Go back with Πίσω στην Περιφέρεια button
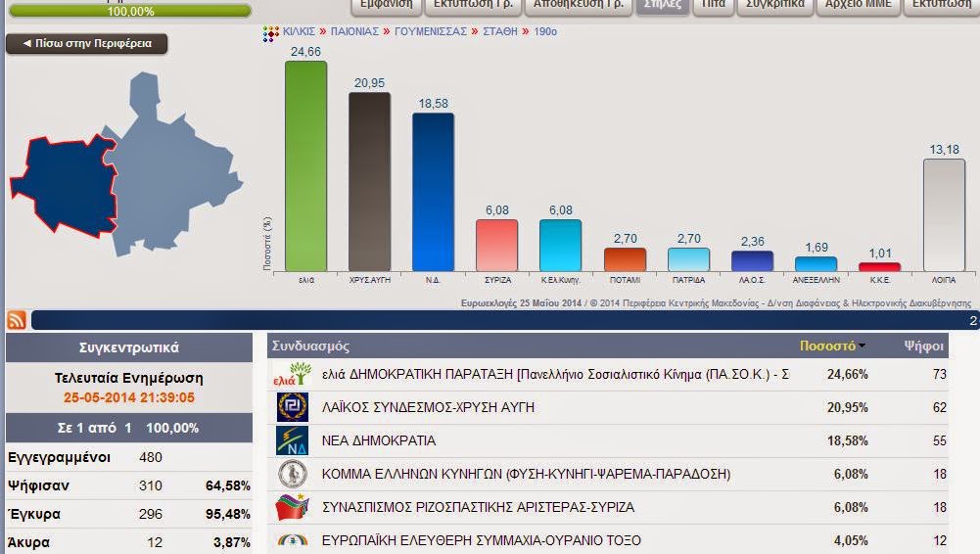This screenshot has width=980, height=554. 87,44
